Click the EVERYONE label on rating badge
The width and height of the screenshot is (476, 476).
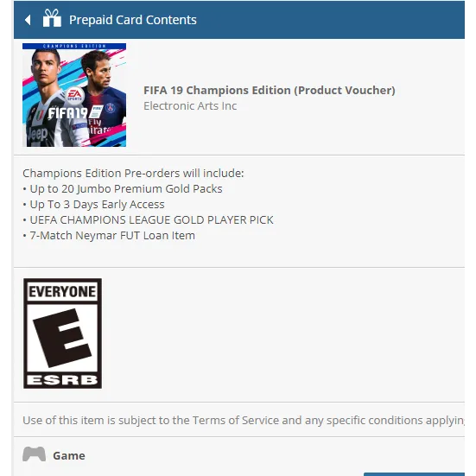point(62,292)
